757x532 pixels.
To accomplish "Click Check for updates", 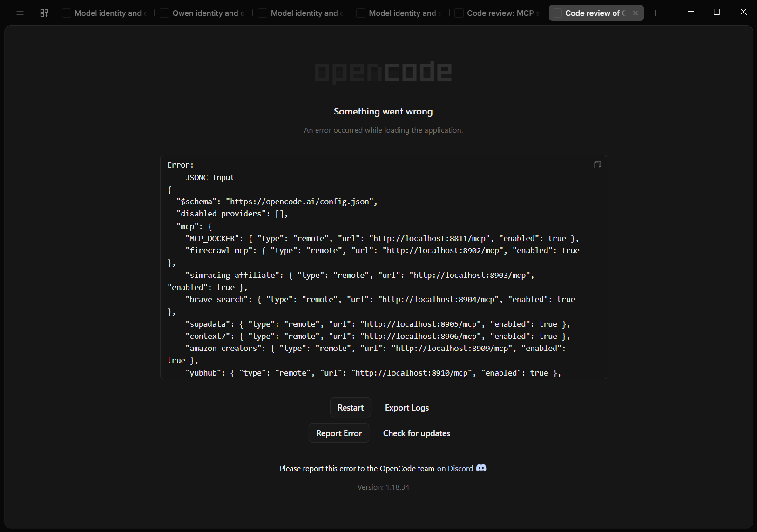I will click(417, 433).
